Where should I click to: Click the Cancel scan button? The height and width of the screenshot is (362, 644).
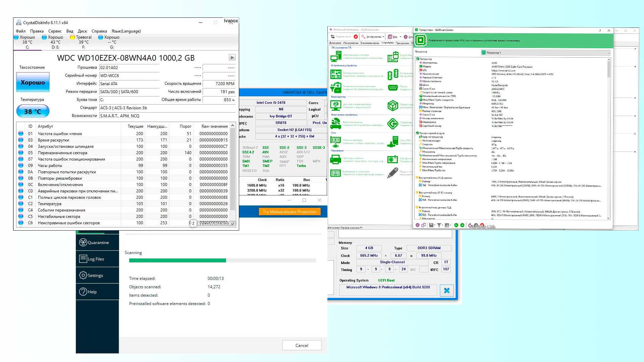coord(302,345)
